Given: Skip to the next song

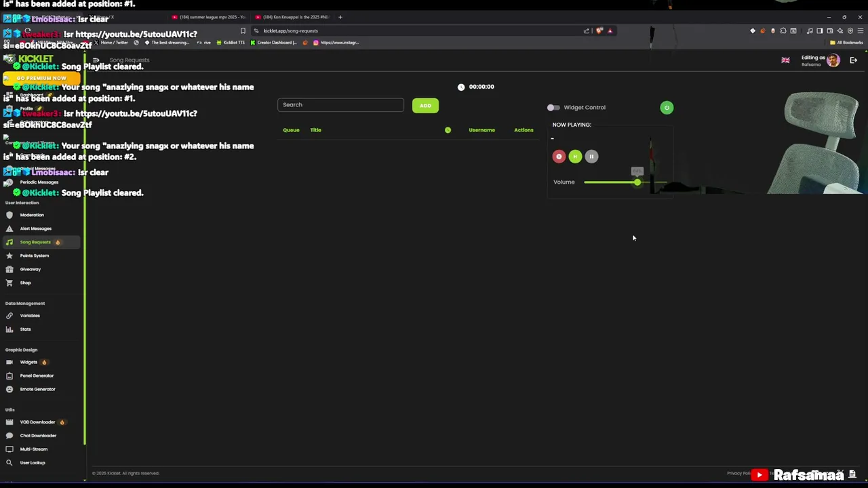Looking at the screenshot, I should [575, 157].
